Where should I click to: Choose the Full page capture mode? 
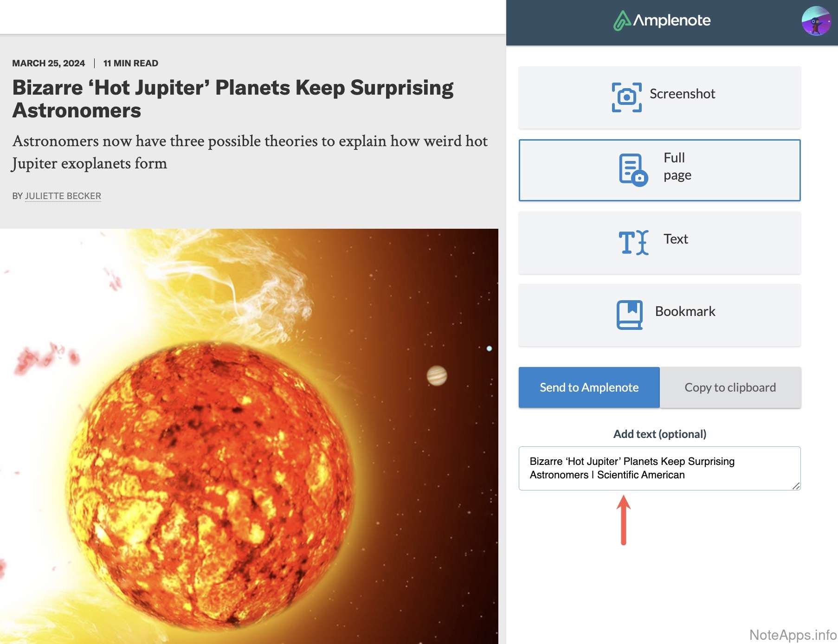(x=659, y=170)
